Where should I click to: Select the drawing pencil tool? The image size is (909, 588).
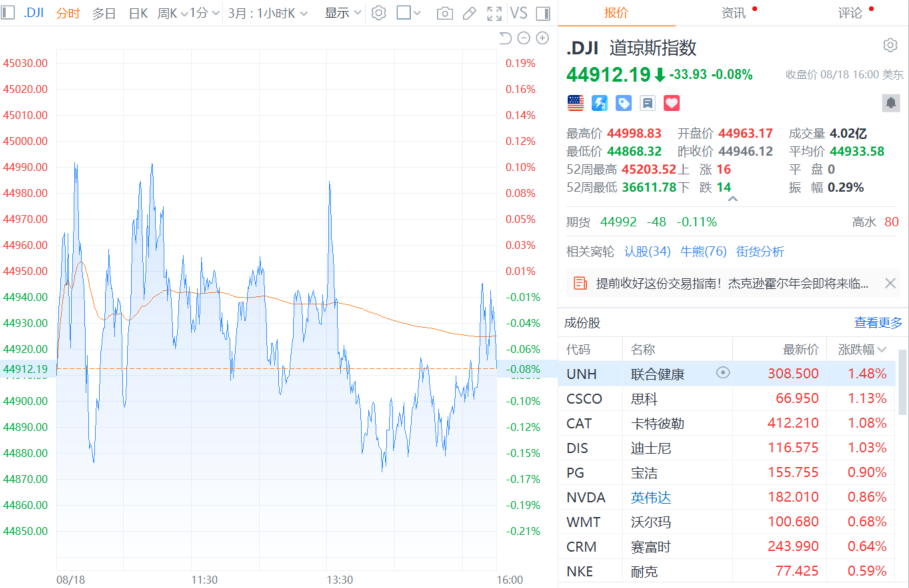pyautogui.click(x=470, y=13)
